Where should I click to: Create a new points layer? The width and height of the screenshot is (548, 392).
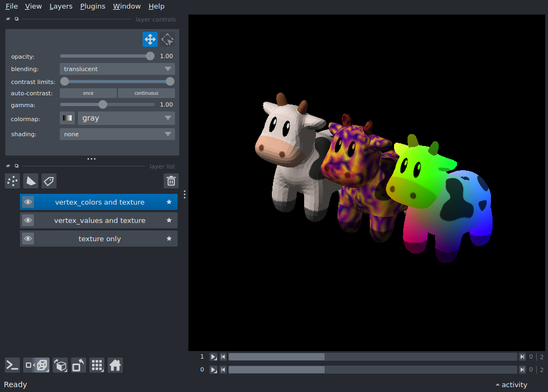(12, 181)
